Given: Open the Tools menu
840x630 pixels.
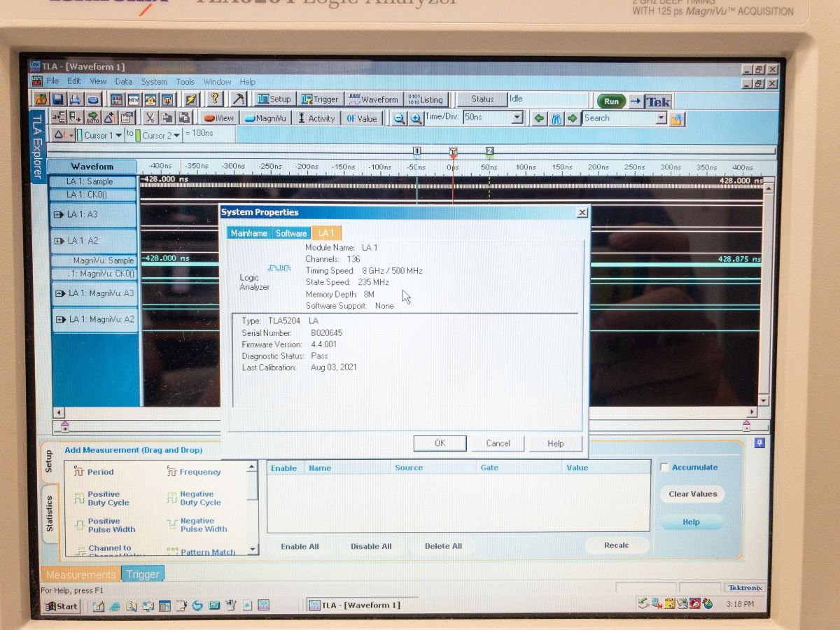Looking at the screenshot, I should tap(185, 81).
